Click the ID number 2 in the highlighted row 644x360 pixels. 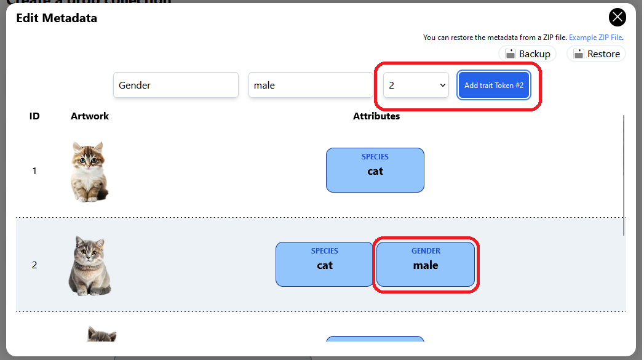coord(34,265)
